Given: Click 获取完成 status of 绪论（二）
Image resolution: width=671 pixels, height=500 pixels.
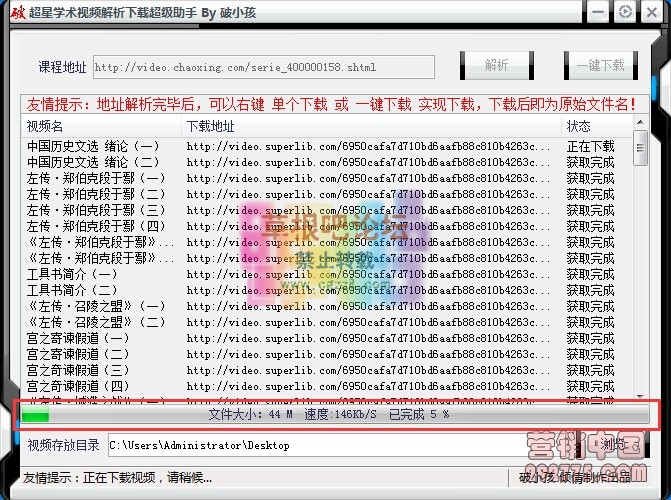Looking at the screenshot, I should pos(591,162).
